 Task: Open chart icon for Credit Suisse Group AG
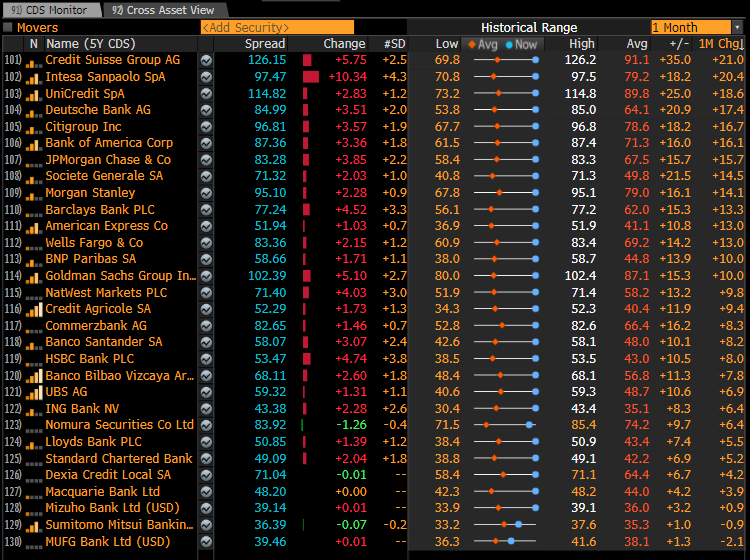point(206,60)
